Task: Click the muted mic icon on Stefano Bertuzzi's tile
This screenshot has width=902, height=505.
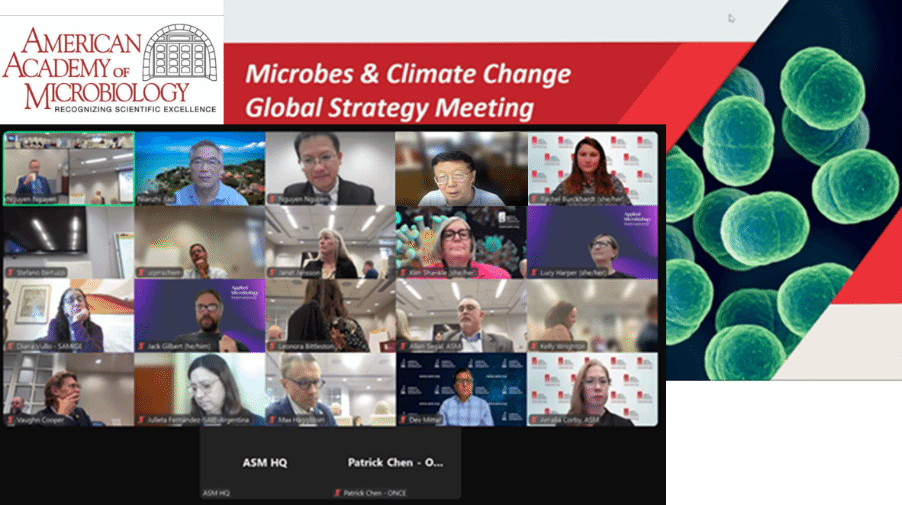Action: (10, 273)
